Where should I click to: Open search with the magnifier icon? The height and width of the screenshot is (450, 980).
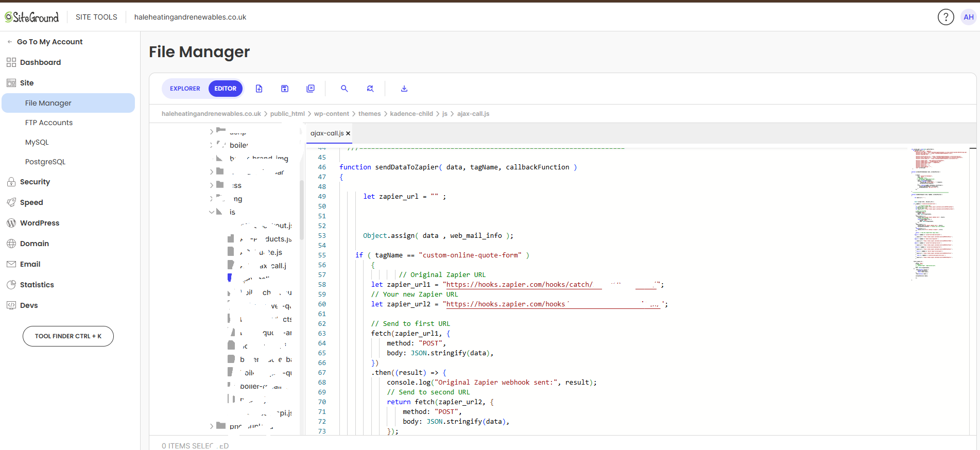pyautogui.click(x=345, y=89)
